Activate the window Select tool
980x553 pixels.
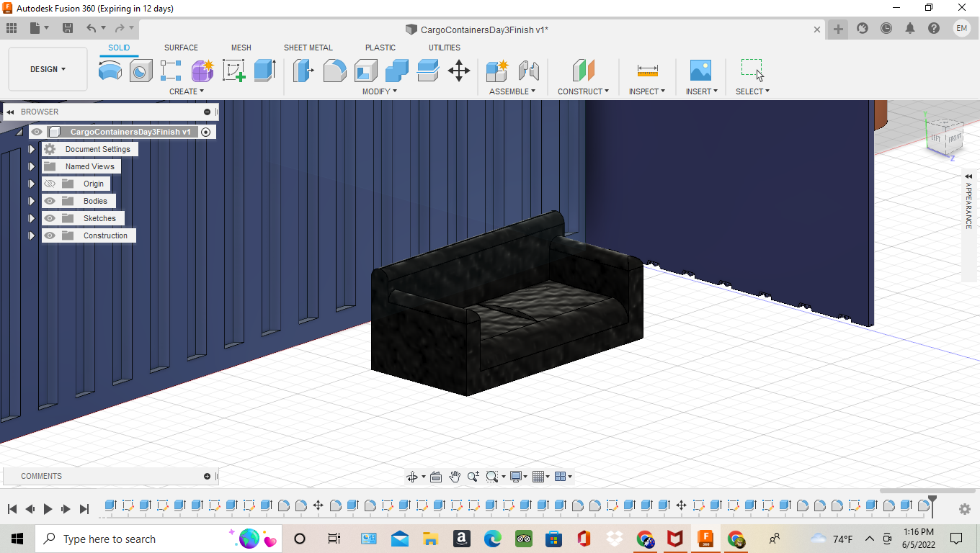coord(752,71)
